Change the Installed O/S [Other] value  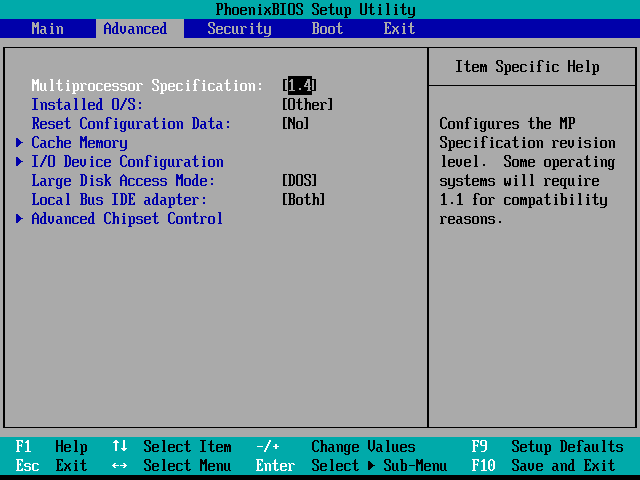[307, 104]
